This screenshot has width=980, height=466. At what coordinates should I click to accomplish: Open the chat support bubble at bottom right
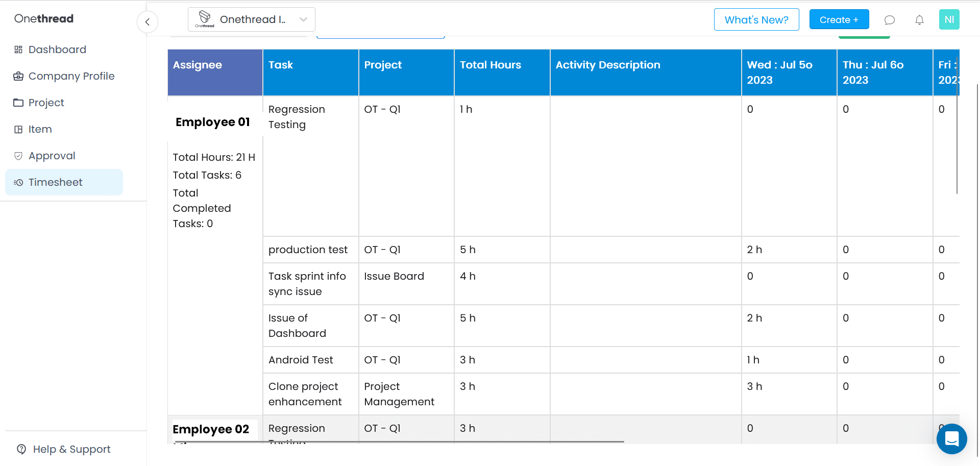(x=951, y=439)
